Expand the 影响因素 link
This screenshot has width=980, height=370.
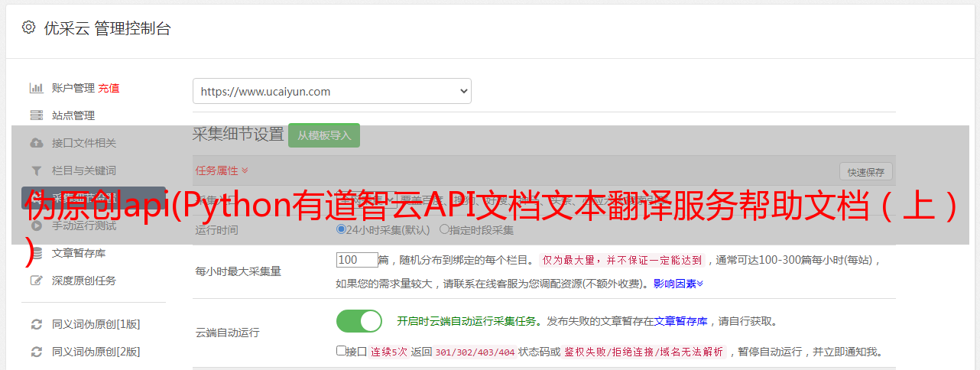678,284
